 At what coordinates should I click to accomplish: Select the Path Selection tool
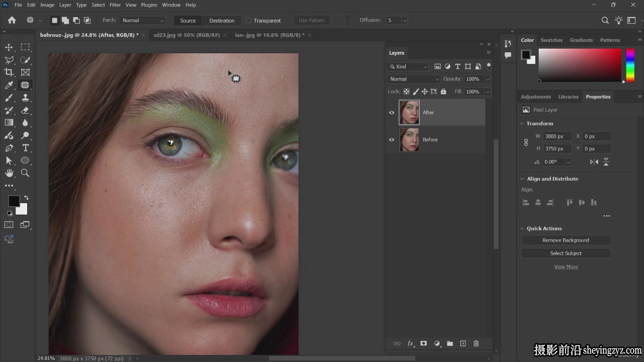(x=9, y=160)
